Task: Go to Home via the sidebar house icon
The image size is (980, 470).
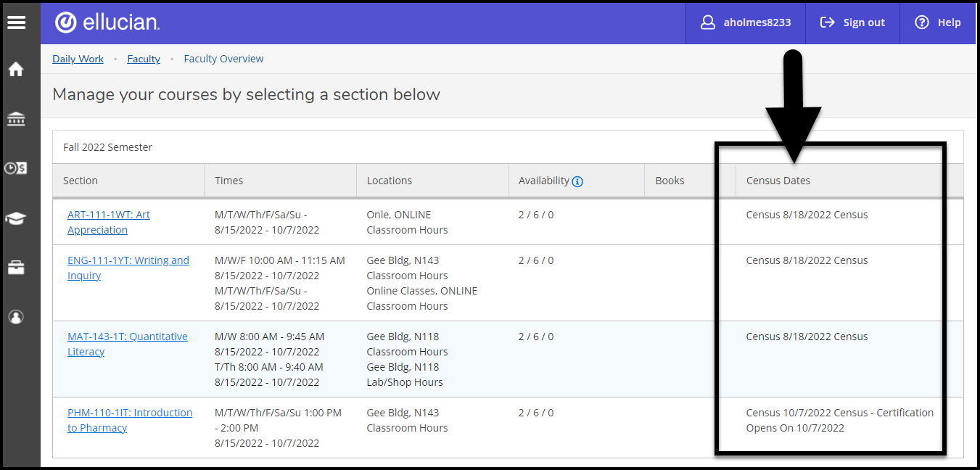Action: pyautogui.click(x=16, y=70)
